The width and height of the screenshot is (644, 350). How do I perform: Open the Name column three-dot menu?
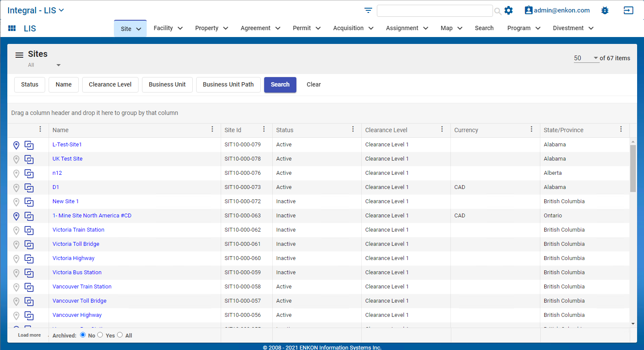click(212, 129)
